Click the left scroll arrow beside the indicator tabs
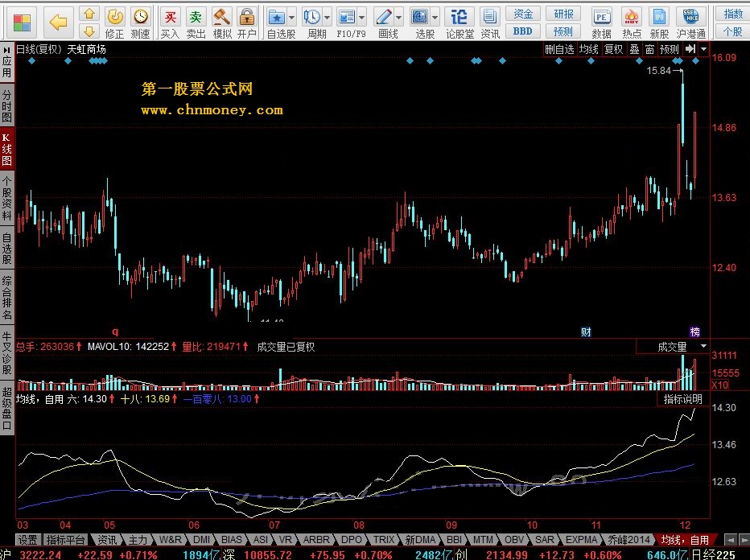The image size is (750, 560). 729,540
